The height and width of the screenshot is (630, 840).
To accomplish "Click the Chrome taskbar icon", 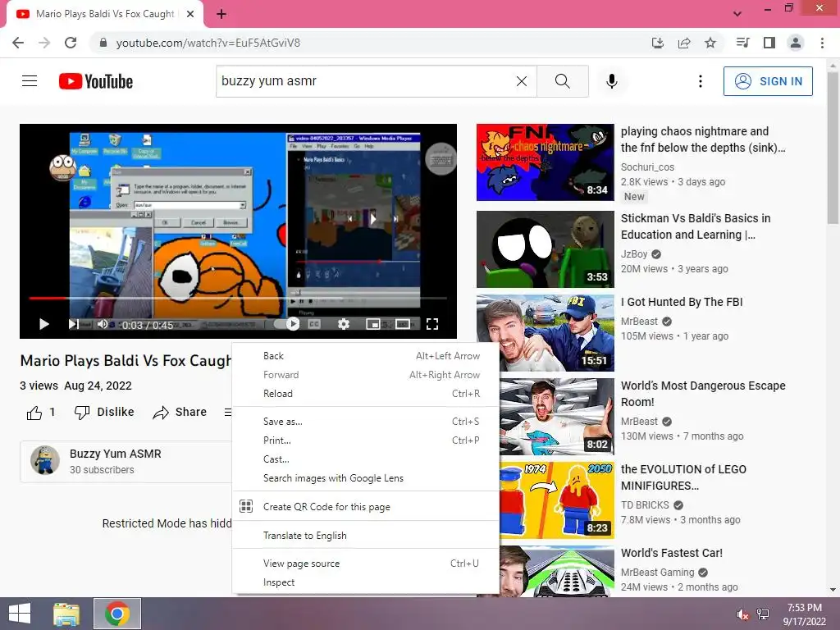I will [x=117, y=614].
